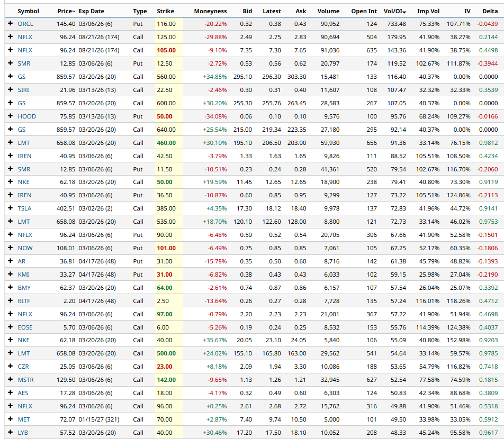Sort by the Price~ column header
The height and width of the screenshot is (439, 504).
point(66,11)
